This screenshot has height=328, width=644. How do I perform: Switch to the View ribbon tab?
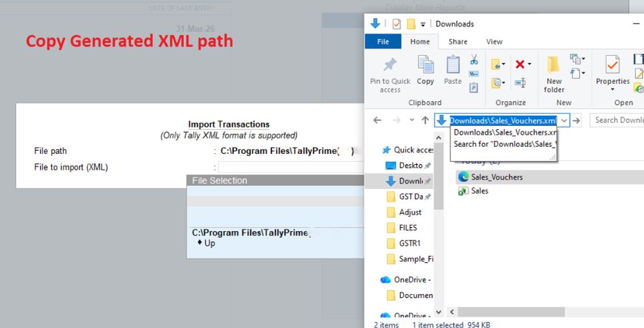coord(494,42)
